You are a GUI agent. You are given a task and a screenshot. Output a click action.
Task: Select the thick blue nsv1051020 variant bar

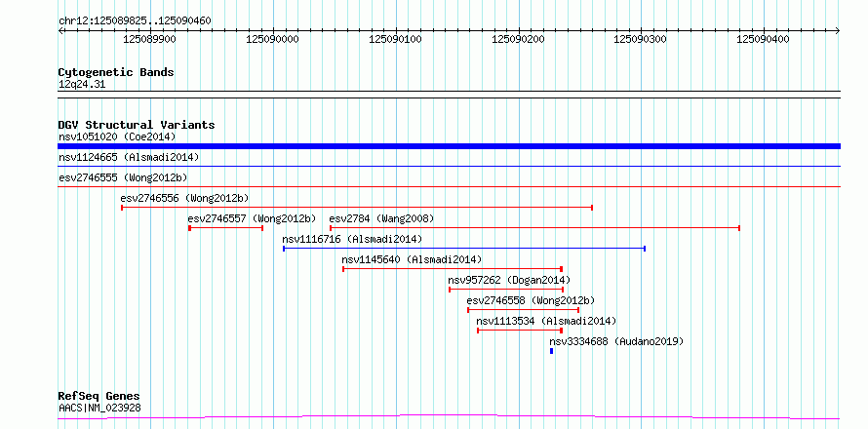(449, 146)
